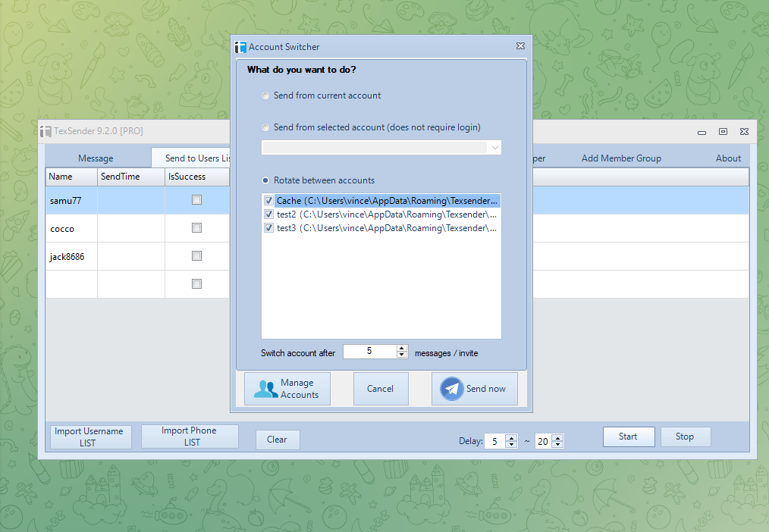Screen dimensions: 769x532
Task: Click Import Phone LIST button
Action: [x=190, y=437]
